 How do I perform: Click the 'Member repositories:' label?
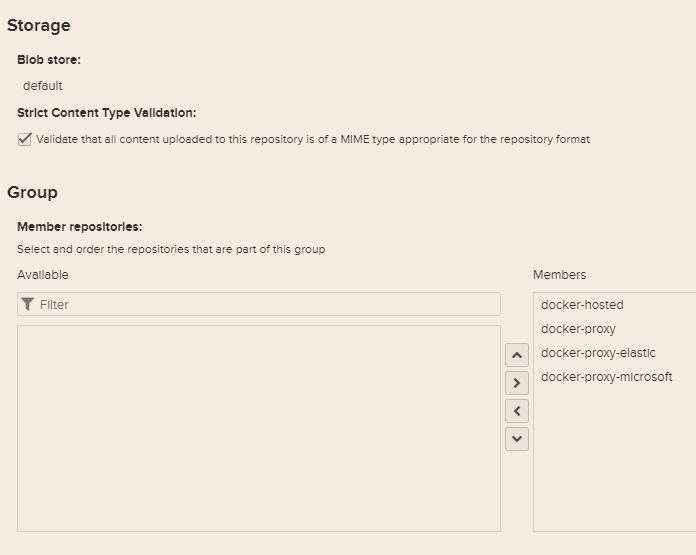click(79, 227)
